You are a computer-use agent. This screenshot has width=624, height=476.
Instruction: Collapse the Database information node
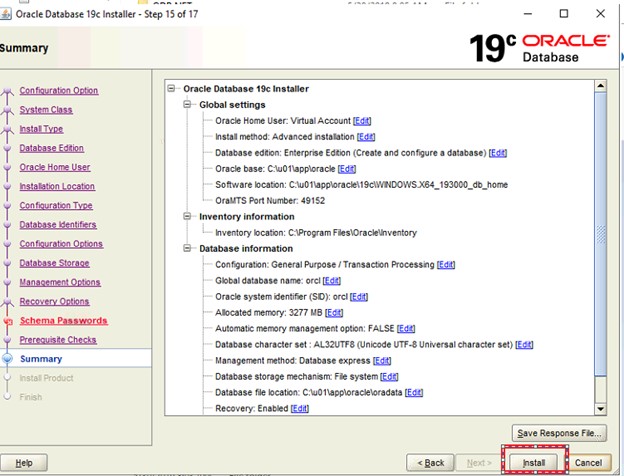(189, 248)
